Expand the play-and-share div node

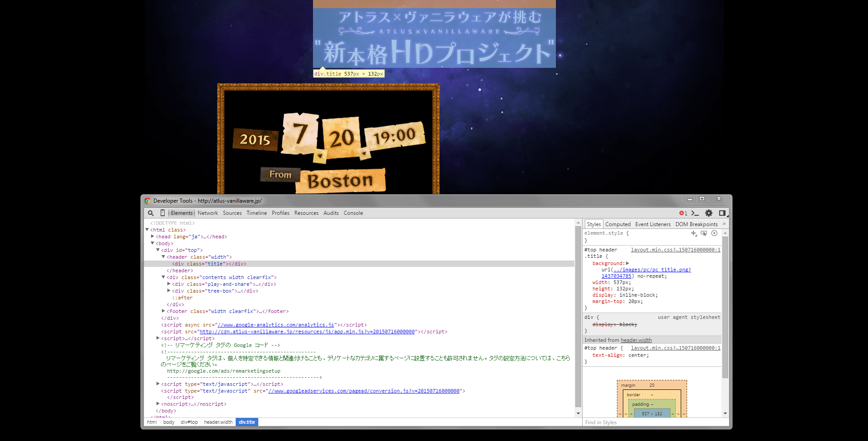coord(169,284)
